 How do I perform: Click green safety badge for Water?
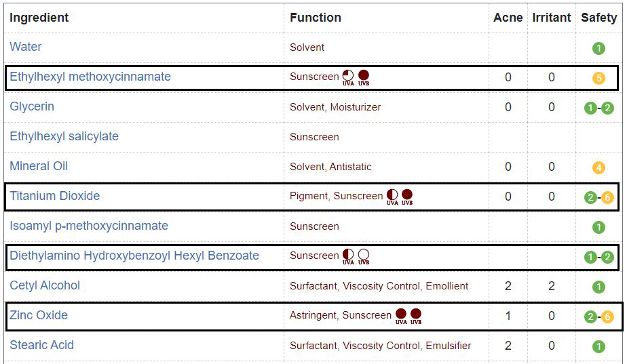[x=598, y=48]
